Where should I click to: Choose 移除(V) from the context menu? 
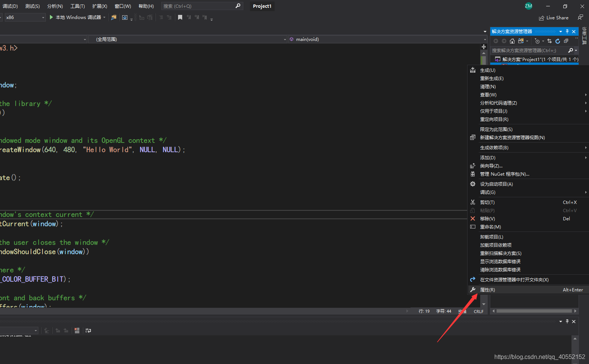coord(528,219)
